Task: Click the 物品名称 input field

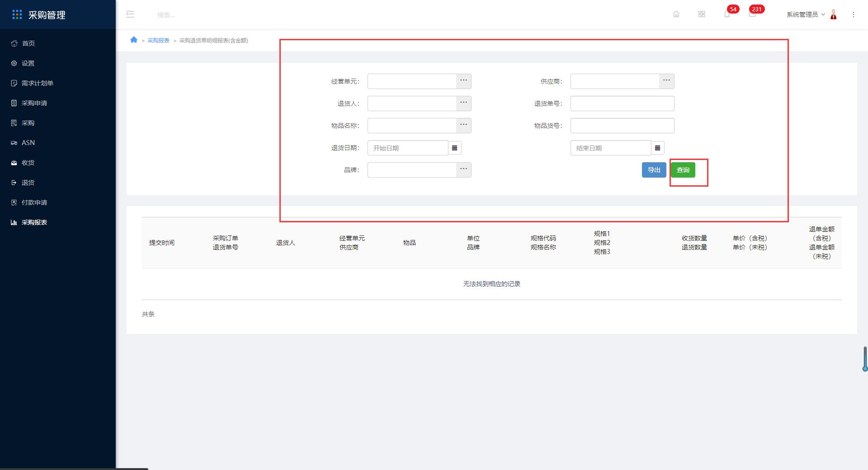Action: 412,126
